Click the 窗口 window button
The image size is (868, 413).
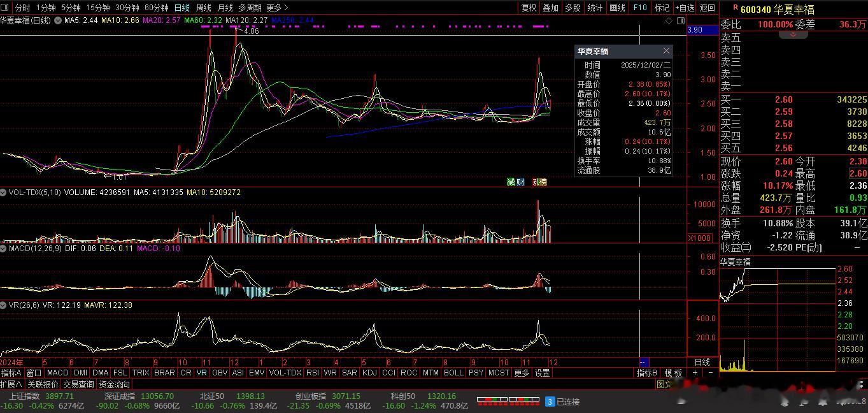coord(34,373)
